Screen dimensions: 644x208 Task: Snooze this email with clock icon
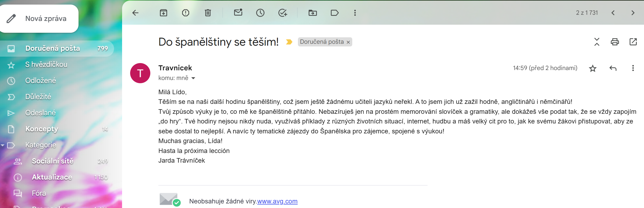[x=260, y=13]
